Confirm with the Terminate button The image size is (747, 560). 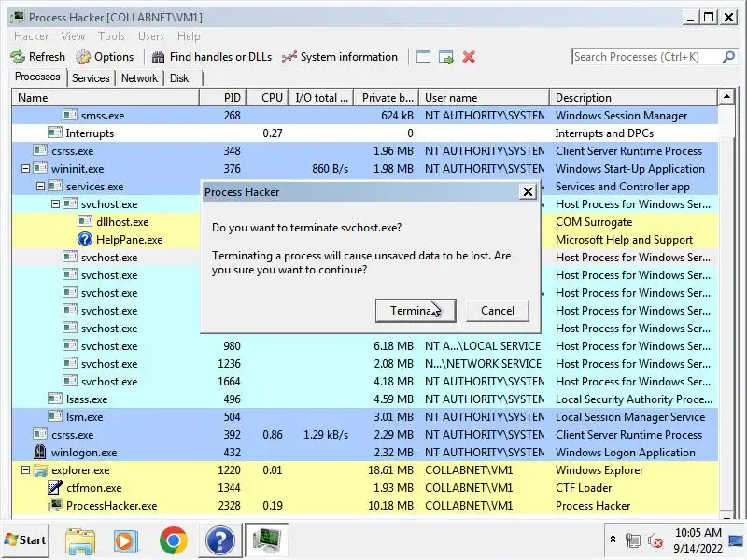click(x=416, y=311)
